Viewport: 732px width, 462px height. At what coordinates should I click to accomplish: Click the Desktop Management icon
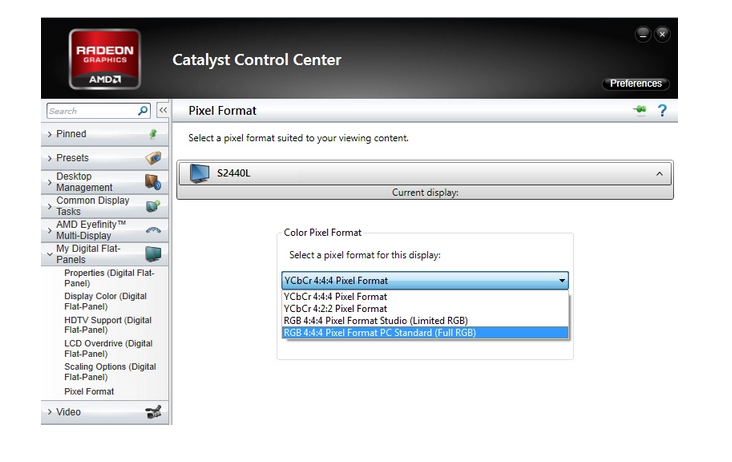[x=153, y=182]
